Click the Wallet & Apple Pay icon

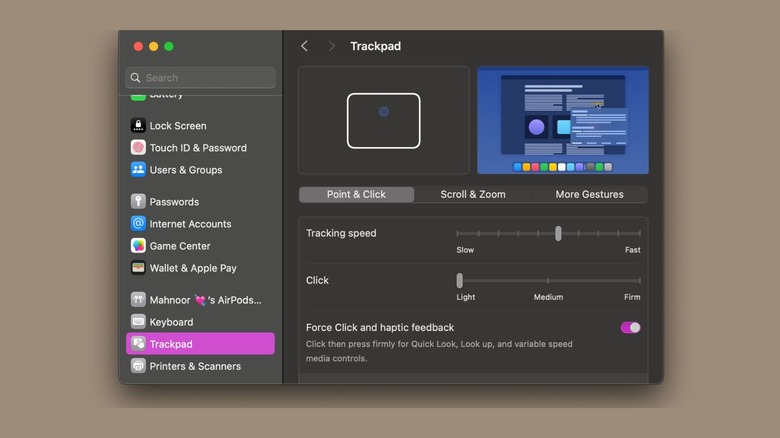point(138,268)
